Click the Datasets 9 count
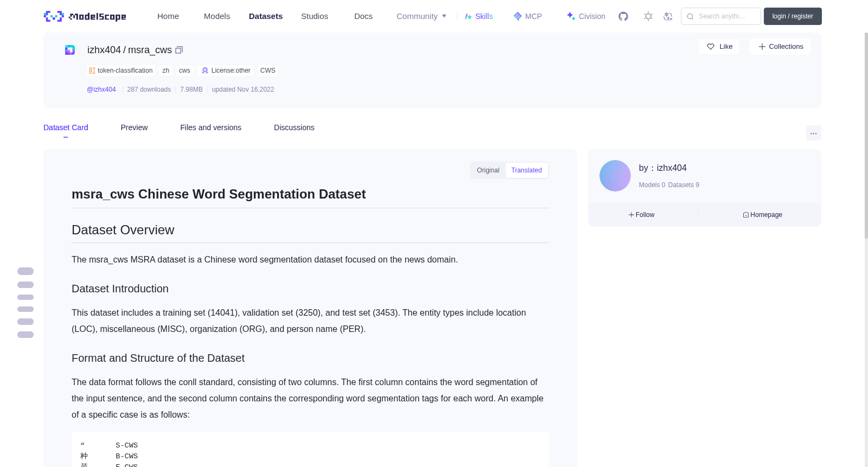The height and width of the screenshot is (467, 868). 684,185
